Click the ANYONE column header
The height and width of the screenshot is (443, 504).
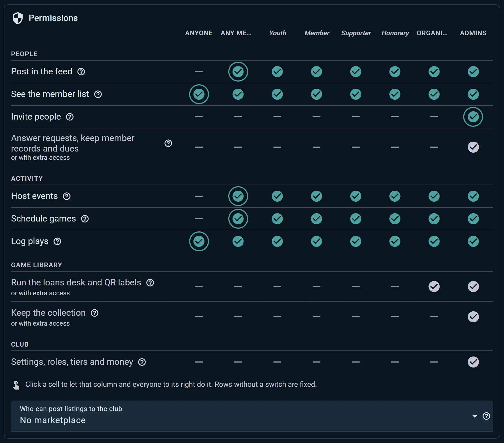point(199,33)
